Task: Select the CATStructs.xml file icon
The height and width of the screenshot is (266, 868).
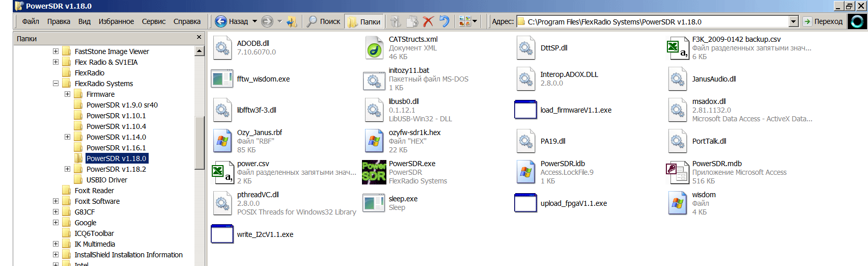Action: point(374,48)
